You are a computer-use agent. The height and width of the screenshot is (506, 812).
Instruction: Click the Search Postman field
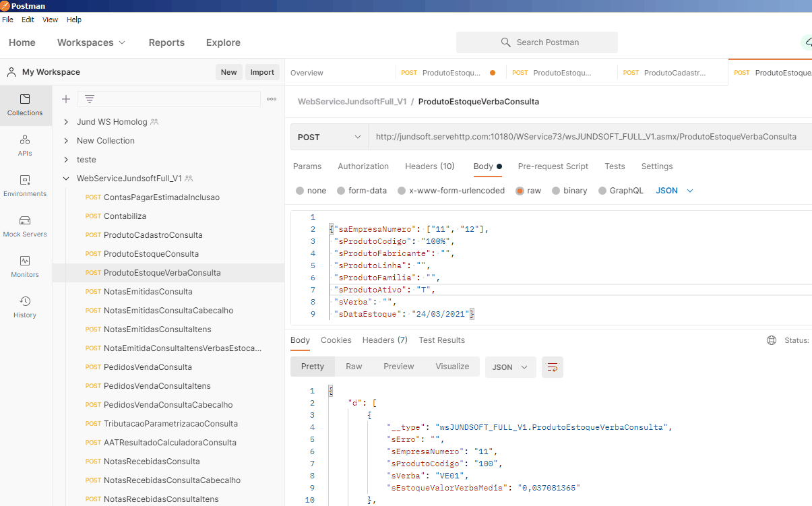coord(537,42)
